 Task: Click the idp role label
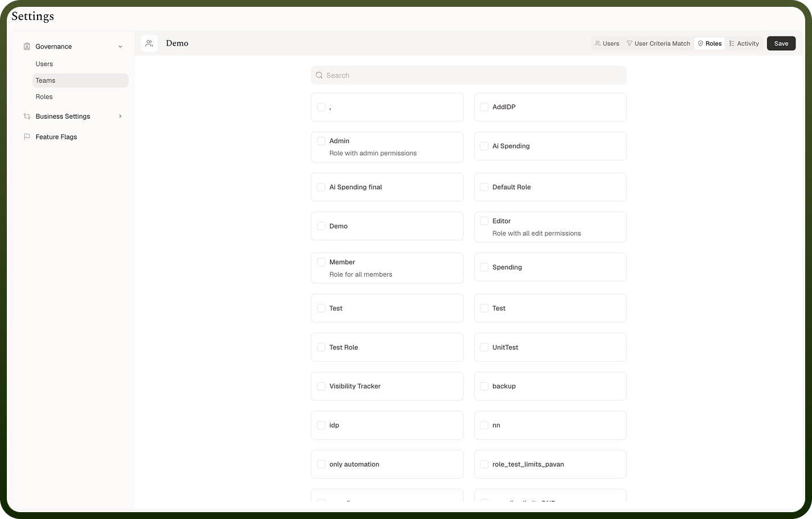coord(334,425)
